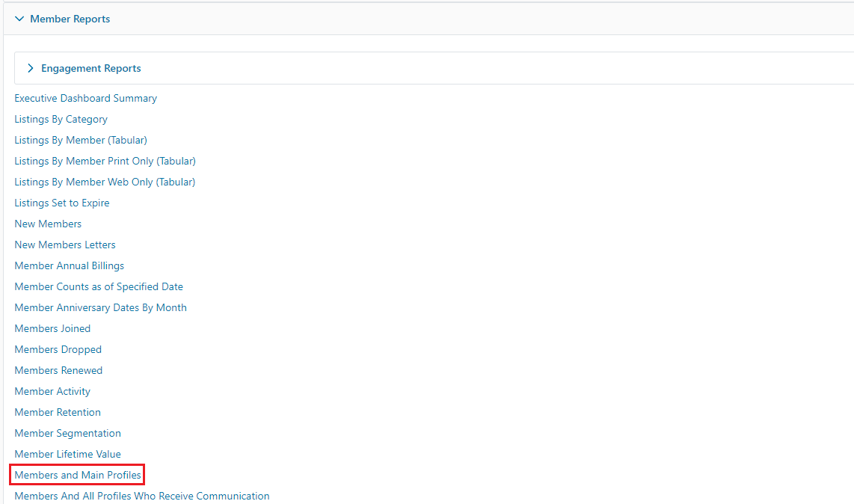Click the Member Reports heading
Viewport: 854px width, 504px height.
tap(70, 19)
